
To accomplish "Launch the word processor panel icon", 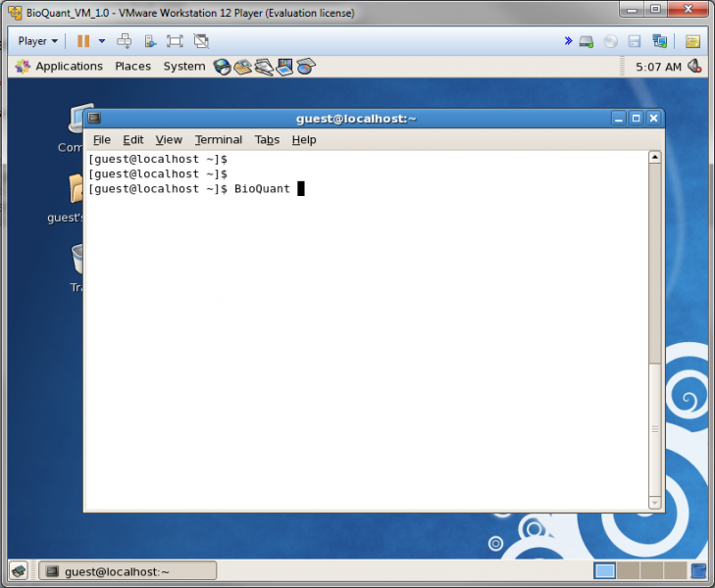I will [x=264, y=68].
